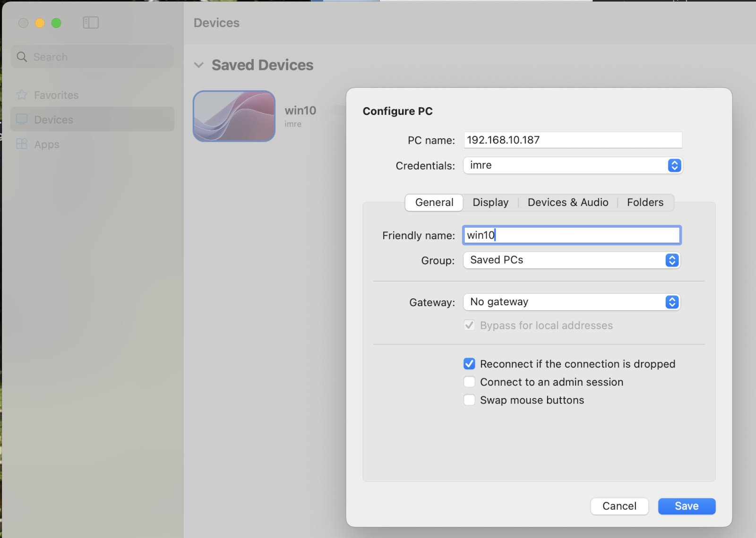Switch to the Display tab
Screen dimensions: 756x538
click(490, 203)
